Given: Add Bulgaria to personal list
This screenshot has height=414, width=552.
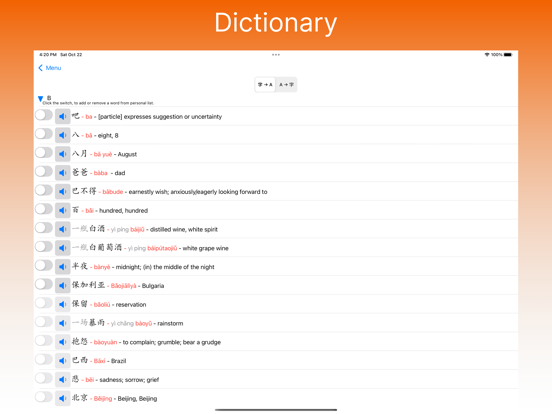Looking at the screenshot, I should tap(44, 284).
